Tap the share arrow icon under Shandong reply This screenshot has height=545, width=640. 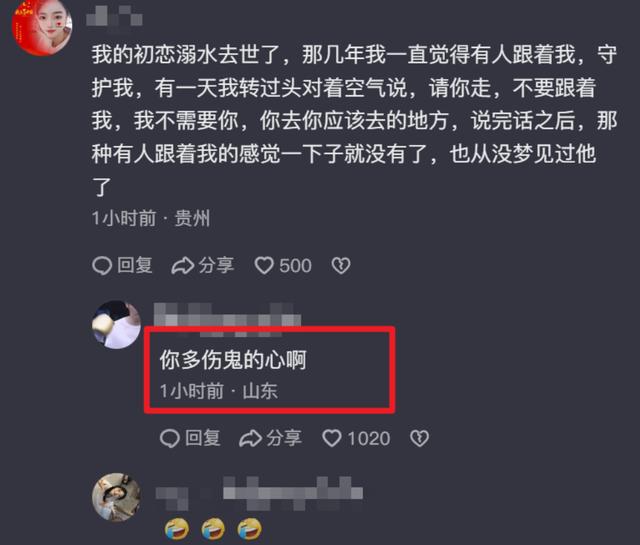250,439
